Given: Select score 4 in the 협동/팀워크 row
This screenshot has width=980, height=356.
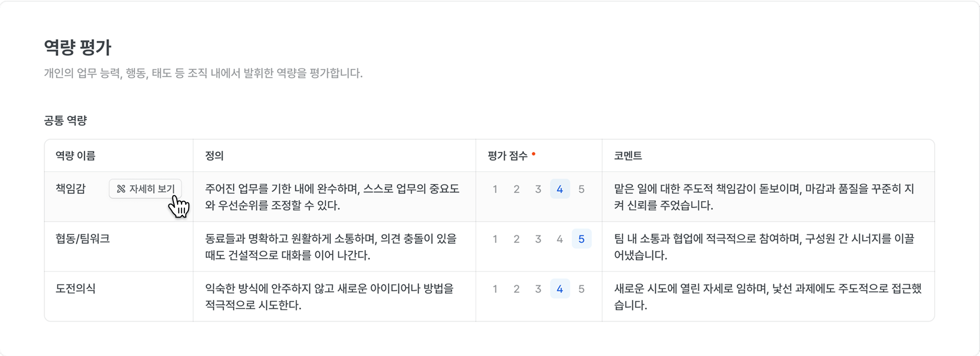Looking at the screenshot, I should pyautogui.click(x=560, y=239).
